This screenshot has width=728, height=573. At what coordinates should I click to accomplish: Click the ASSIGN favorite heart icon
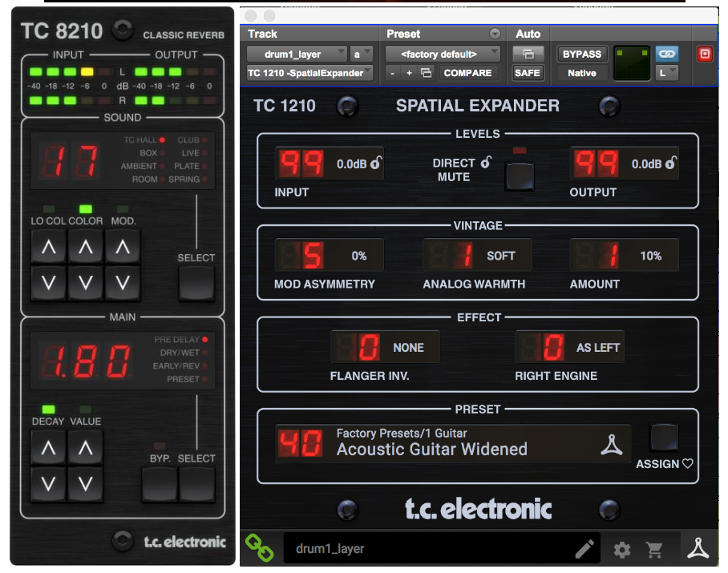point(688,463)
